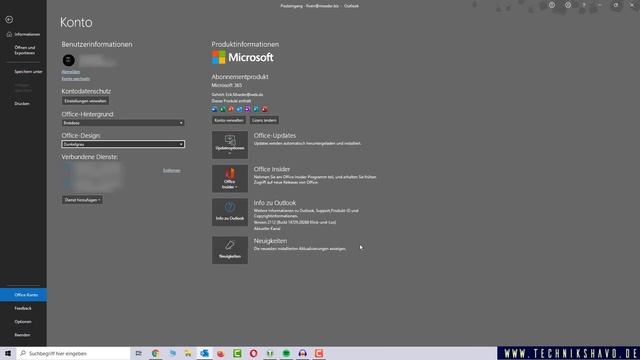
Task: Click the help question mark in title bar
Action: pyautogui.click(x=584, y=5)
